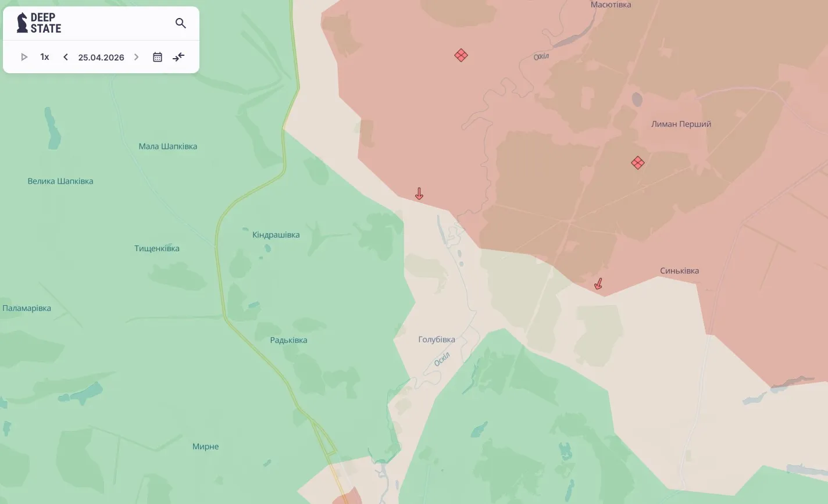Click the Синьківка village label
The width and height of the screenshot is (828, 504).
tap(680, 271)
